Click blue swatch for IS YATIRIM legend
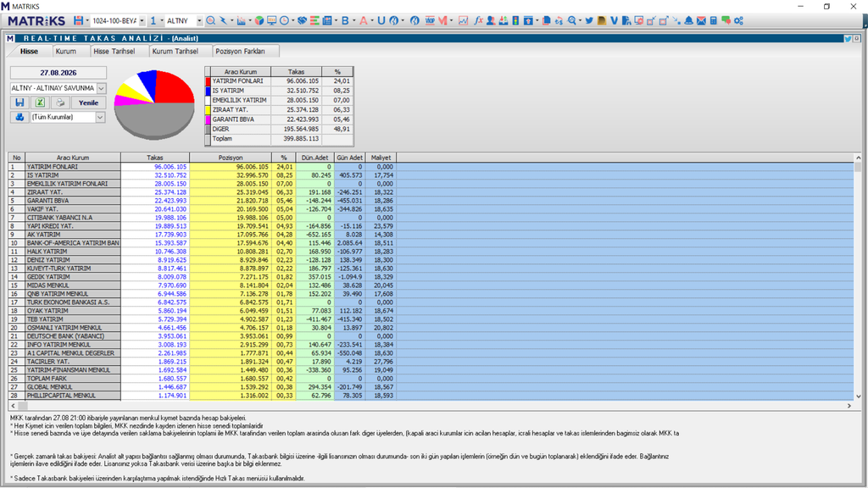The image size is (868, 488). 209,91
